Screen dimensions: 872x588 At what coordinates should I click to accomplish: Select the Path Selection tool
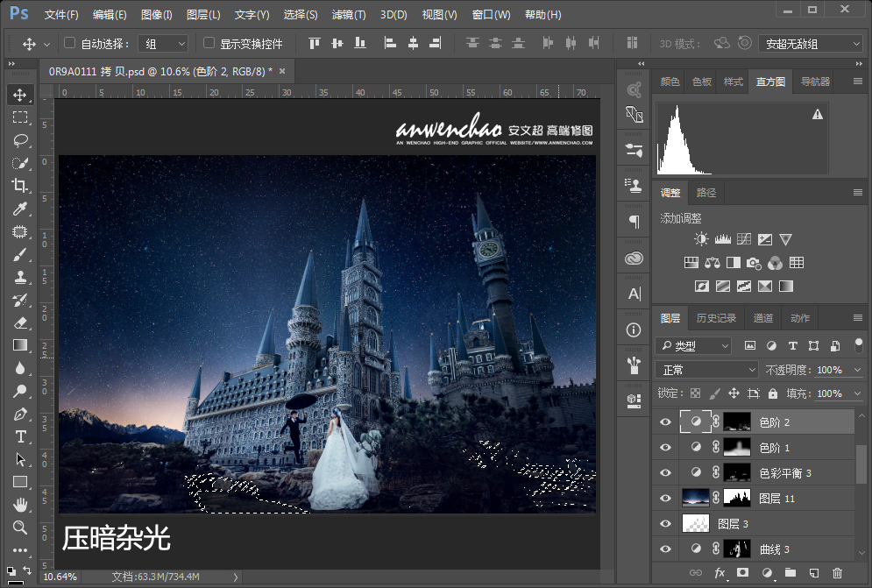20,459
